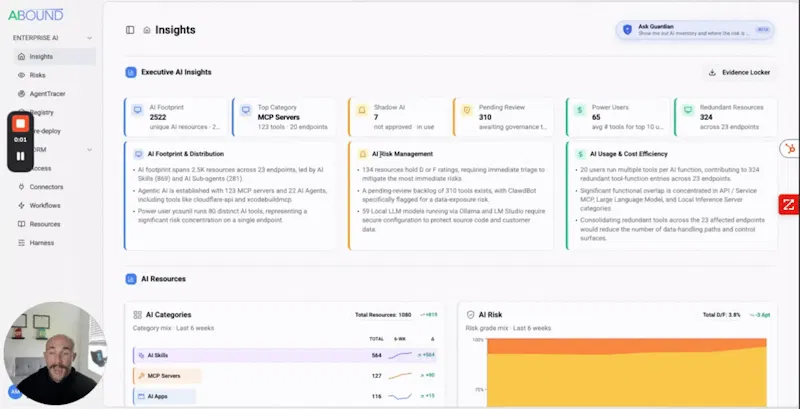Click the Shadow AI bell icon

pos(362,110)
